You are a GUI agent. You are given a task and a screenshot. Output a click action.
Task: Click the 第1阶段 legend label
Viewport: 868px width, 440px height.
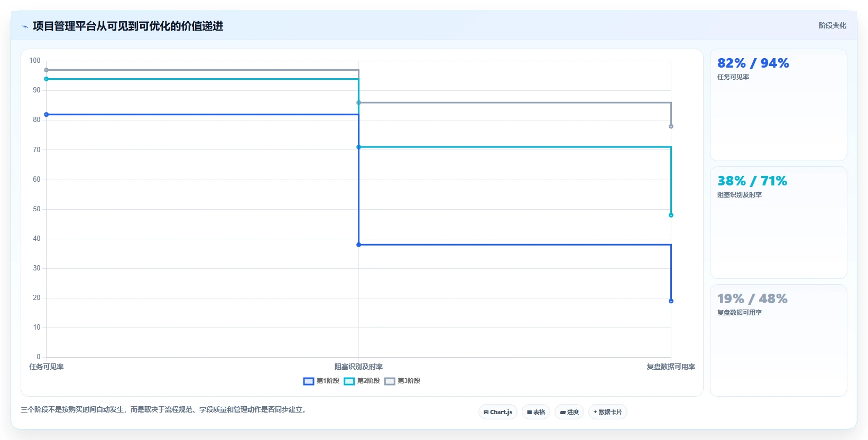(x=328, y=381)
